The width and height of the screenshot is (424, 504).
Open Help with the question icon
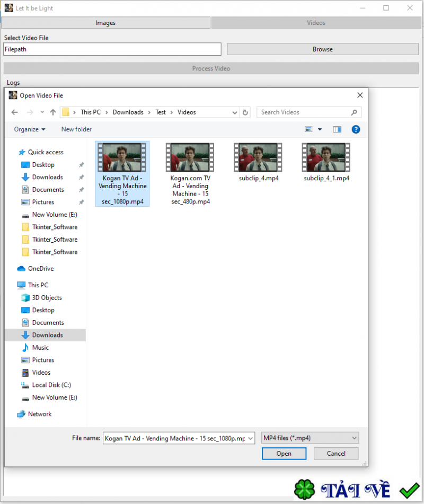point(356,129)
